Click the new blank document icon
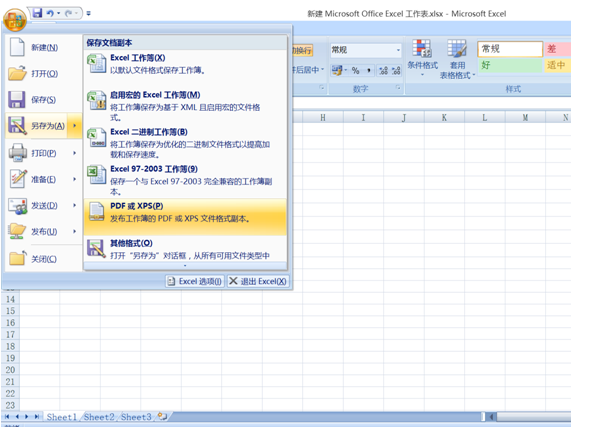Image resolution: width=612 pixels, height=440 pixels. tap(17, 47)
